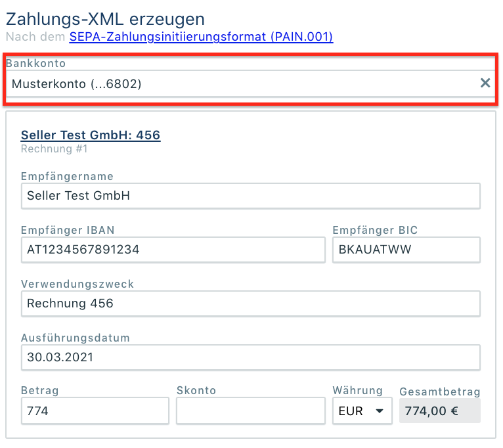Focus the empty Skonto input field
This screenshot has height=448, width=503.
(250, 411)
